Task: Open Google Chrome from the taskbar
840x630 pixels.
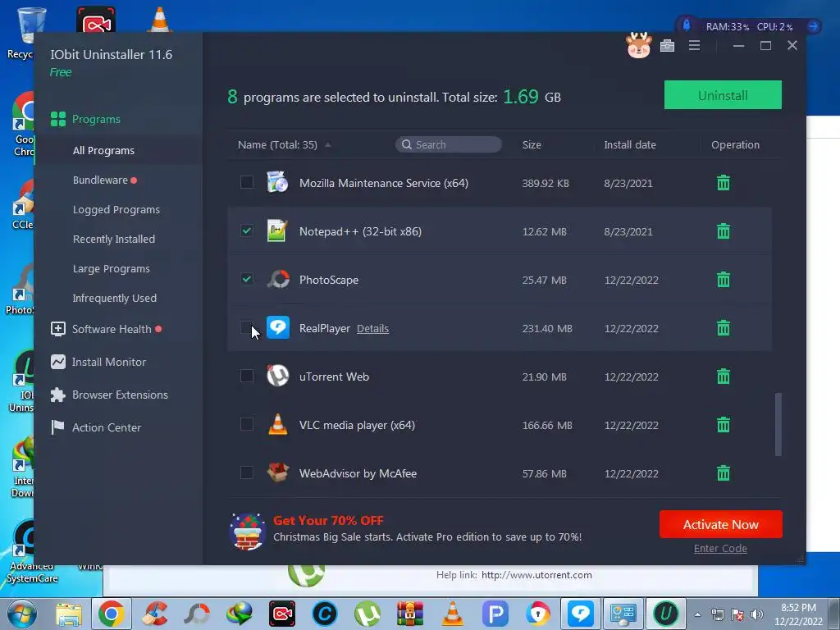Action: (x=111, y=614)
